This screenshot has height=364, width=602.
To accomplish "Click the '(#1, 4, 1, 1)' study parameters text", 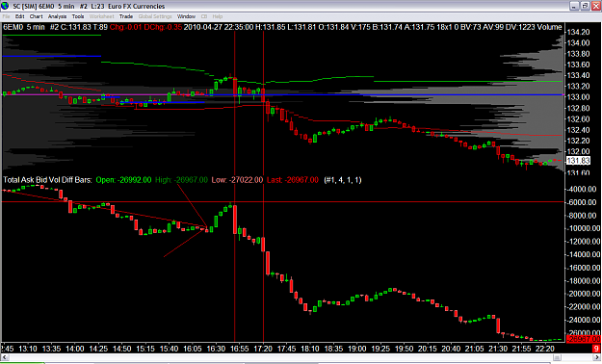I will 343,180.
